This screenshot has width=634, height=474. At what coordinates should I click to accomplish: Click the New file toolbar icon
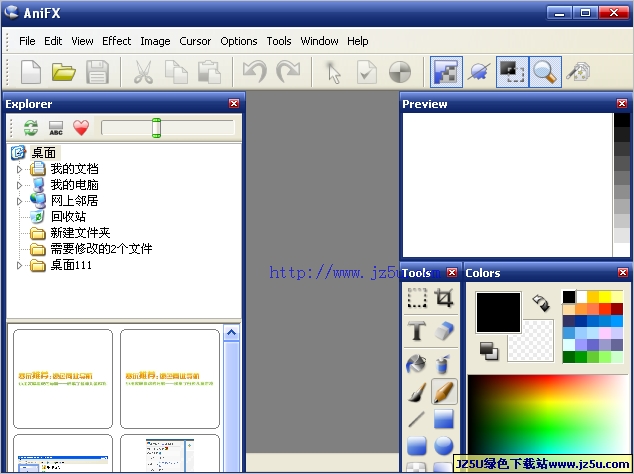[x=31, y=72]
